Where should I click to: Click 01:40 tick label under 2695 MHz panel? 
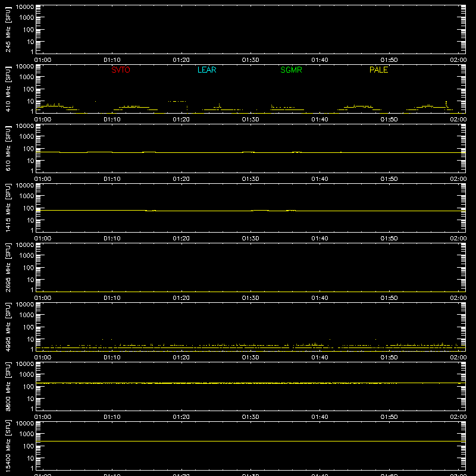click(x=320, y=298)
